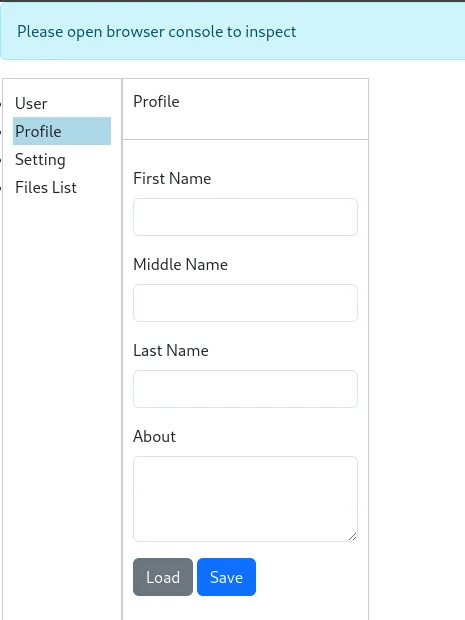Open the Setting sidebar item
The width and height of the screenshot is (465, 620).
click(x=40, y=160)
